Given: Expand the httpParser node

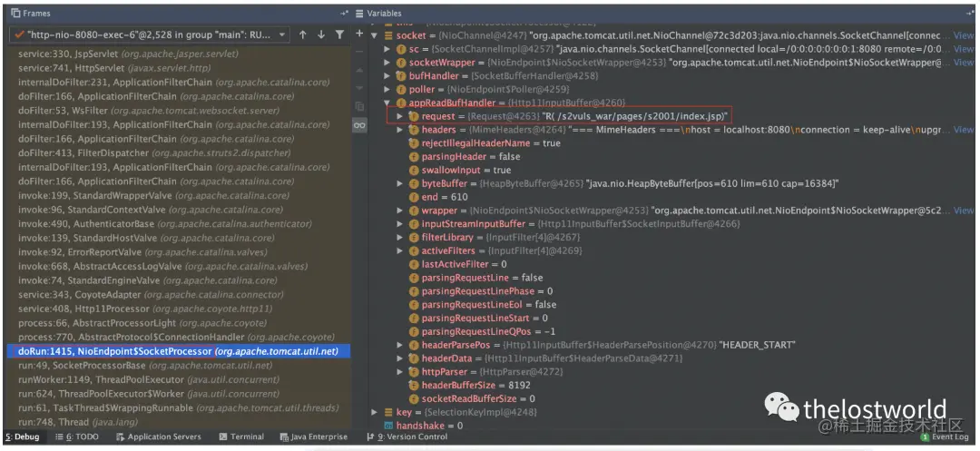Looking at the screenshot, I should [400, 372].
